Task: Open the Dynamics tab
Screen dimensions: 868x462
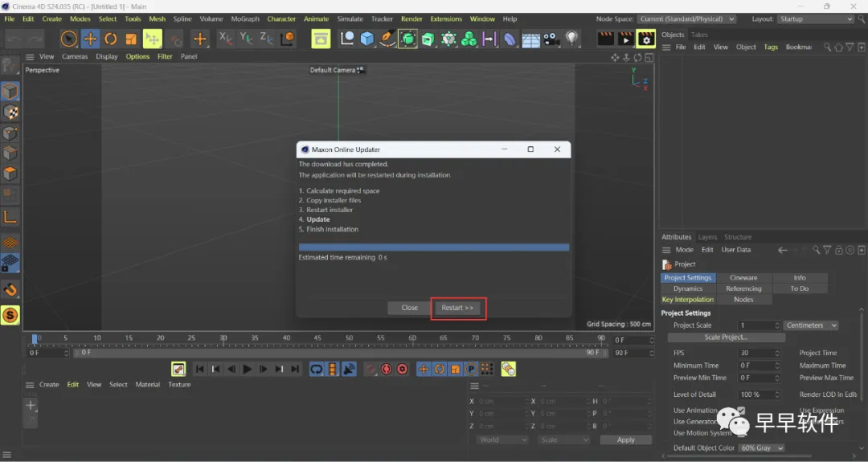Action: [x=688, y=288]
